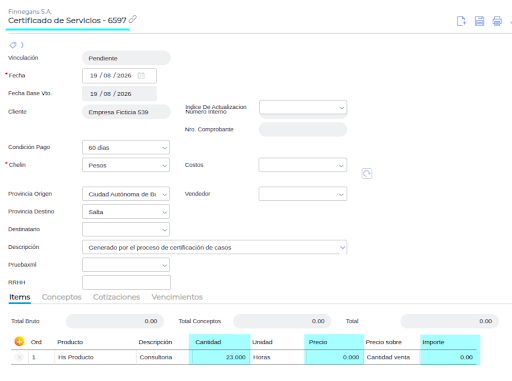
Task: Switch to the Items tab
Action: tap(20, 297)
